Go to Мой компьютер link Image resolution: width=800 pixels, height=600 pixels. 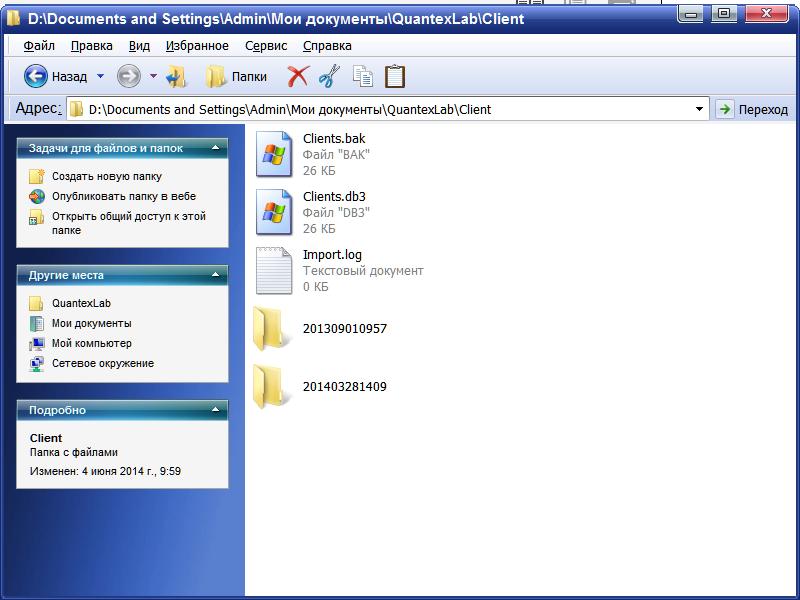click(x=92, y=343)
